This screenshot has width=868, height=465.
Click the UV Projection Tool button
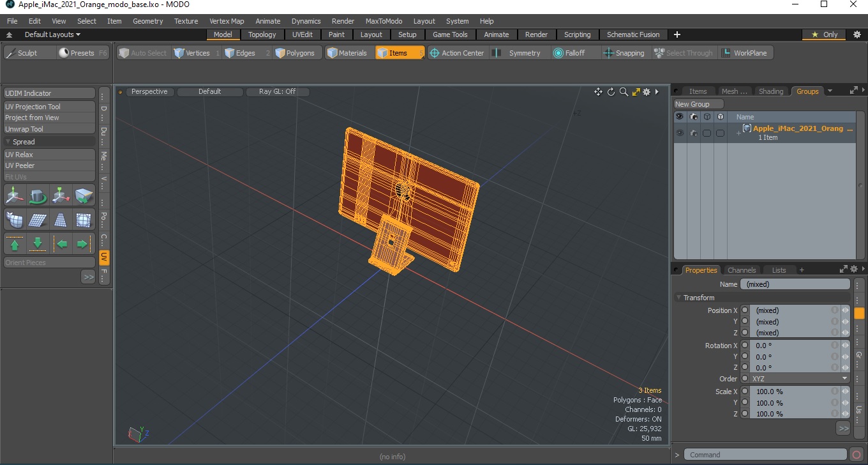click(x=50, y=107)
